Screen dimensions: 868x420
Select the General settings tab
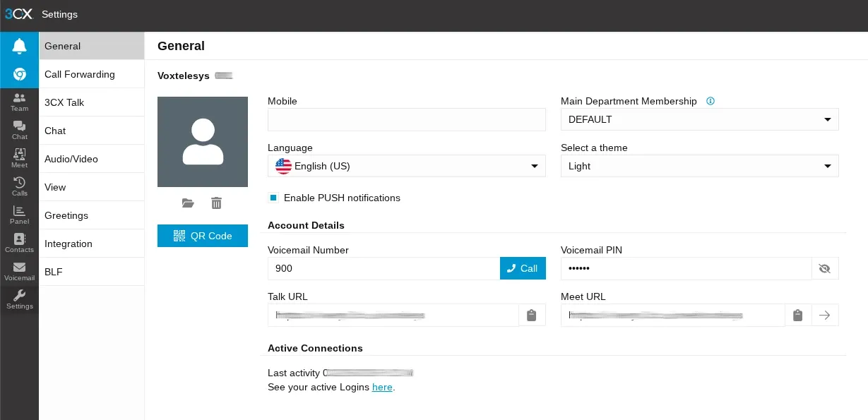pyautogui.click(x=92, y=46)
